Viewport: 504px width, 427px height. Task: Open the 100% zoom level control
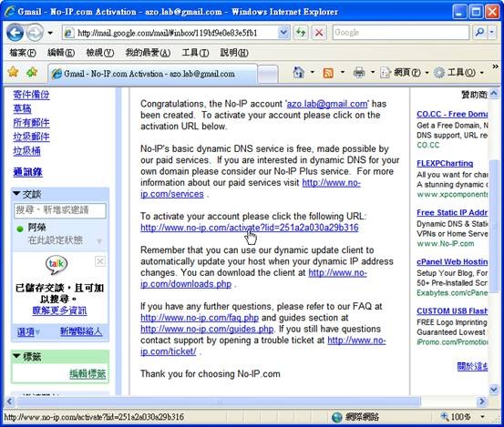pos(462,417)
